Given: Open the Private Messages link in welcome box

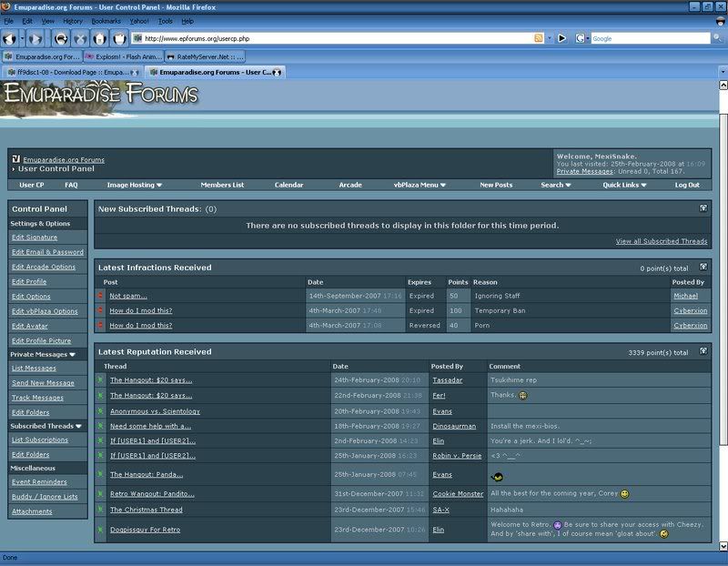Looking at the screenshot, I should tap(584, 171).
